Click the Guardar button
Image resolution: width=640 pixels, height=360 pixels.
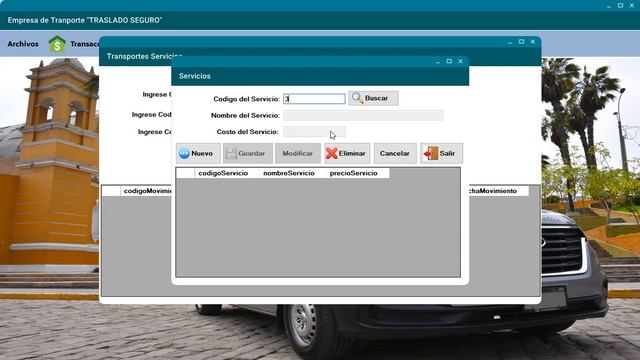[x=248, y=153]
